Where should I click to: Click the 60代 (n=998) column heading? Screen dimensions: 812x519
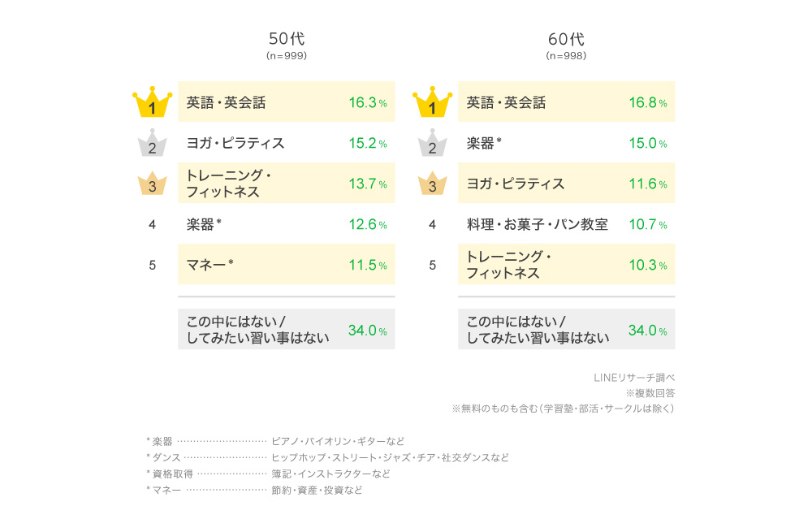[567, 45]
